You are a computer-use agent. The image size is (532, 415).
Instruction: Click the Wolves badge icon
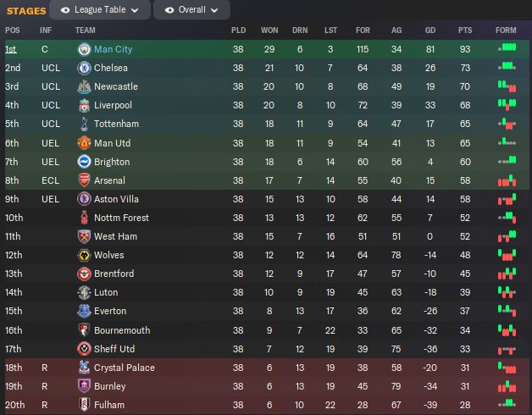(x=84, y=255)
